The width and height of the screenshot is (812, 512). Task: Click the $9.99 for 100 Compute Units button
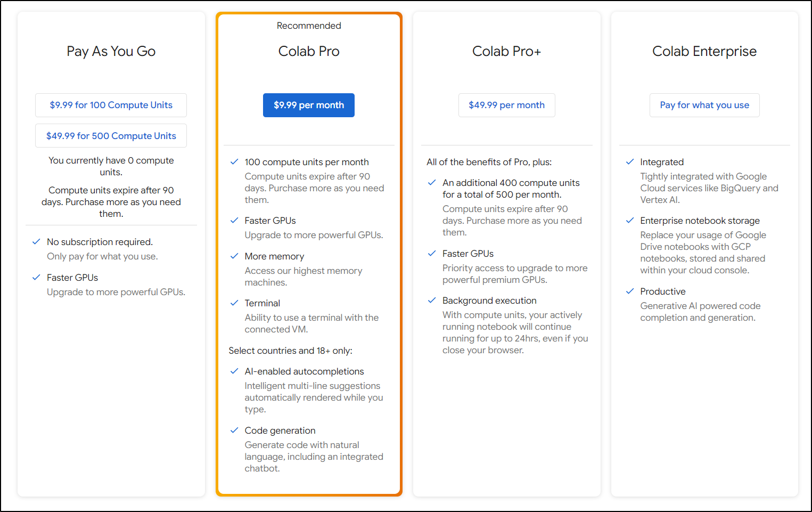click(111, 105)
